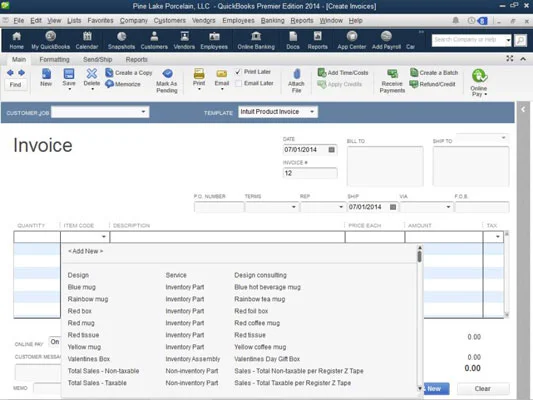Open the Lists menu

74,21
